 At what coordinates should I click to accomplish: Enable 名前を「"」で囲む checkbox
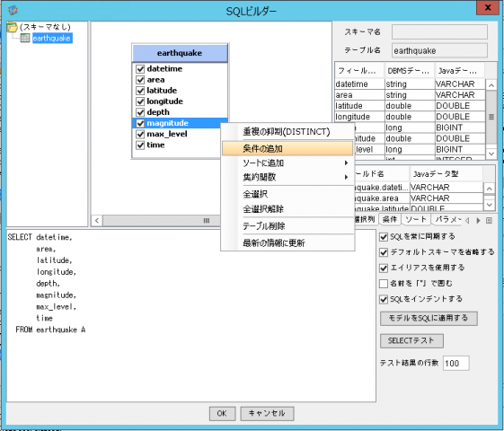tap(384, 284)
